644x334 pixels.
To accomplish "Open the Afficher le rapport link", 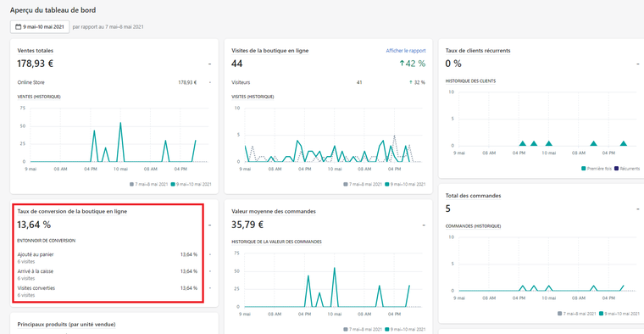I will tap(405, 51).
